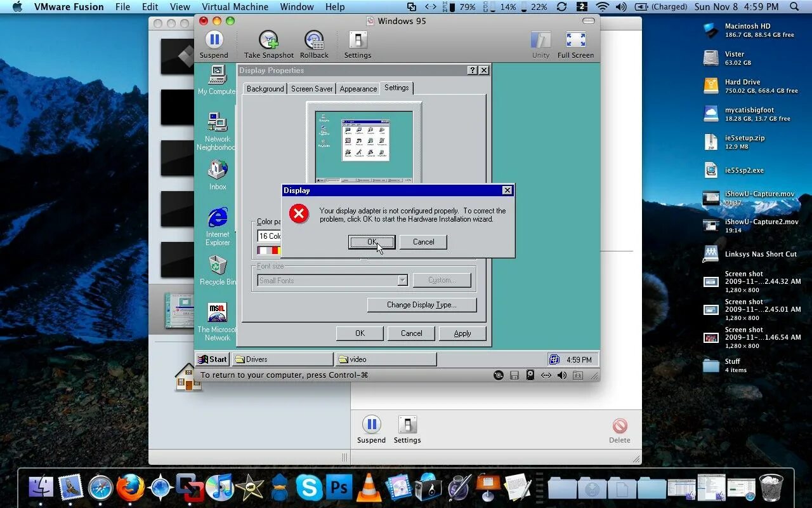Open Internet Explorer desktop icon
Image resolution: width=812 pixels, height=508 pixels.
pos(218,227)
